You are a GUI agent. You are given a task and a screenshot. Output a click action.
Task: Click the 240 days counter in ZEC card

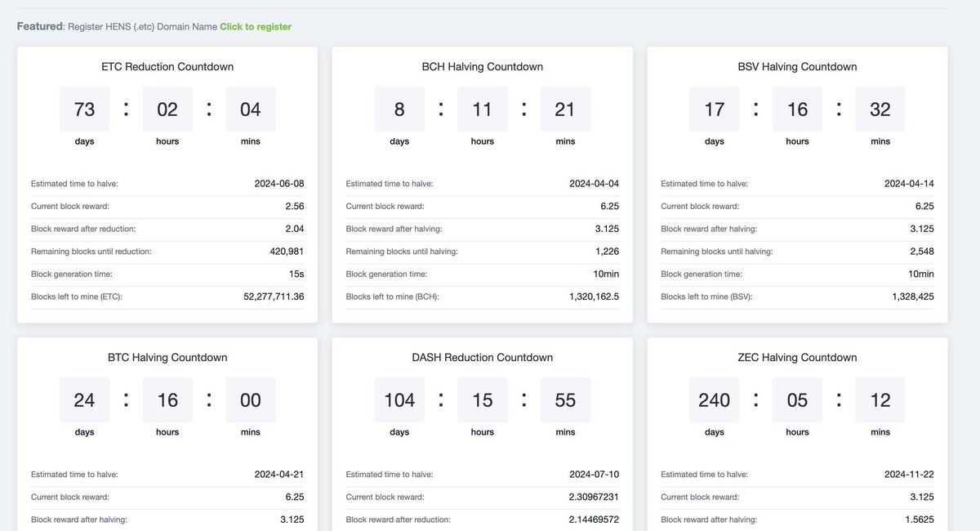[x=715, y=399]
